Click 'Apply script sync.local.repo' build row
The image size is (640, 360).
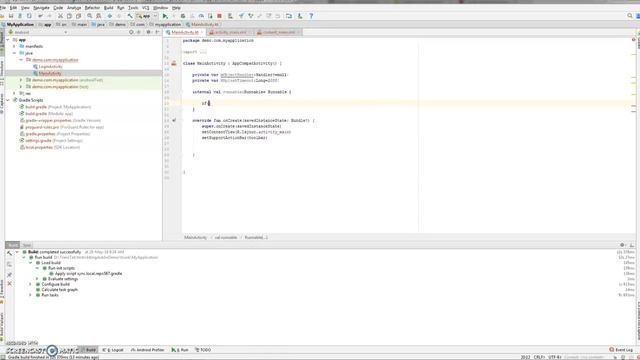pos(89,273)
